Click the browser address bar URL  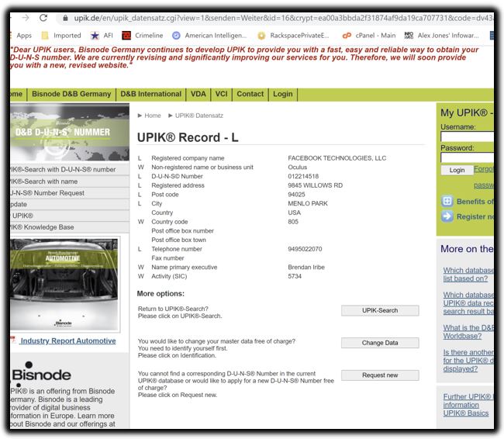[x=283, y=18]
